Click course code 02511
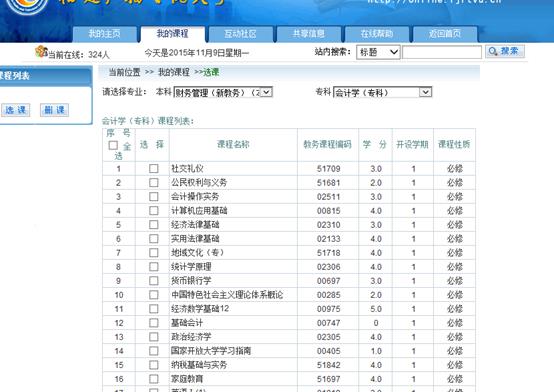Screen dimensions: 554x392 point(329,197)
